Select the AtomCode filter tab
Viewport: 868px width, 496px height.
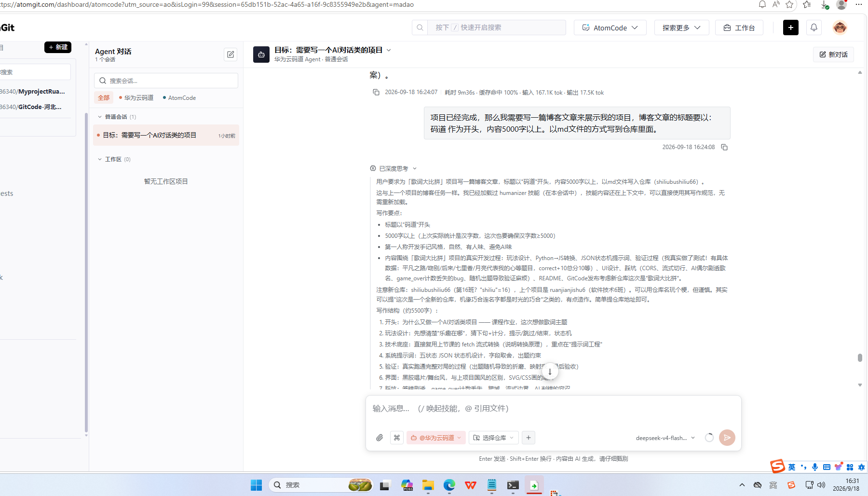click(179, 97)
